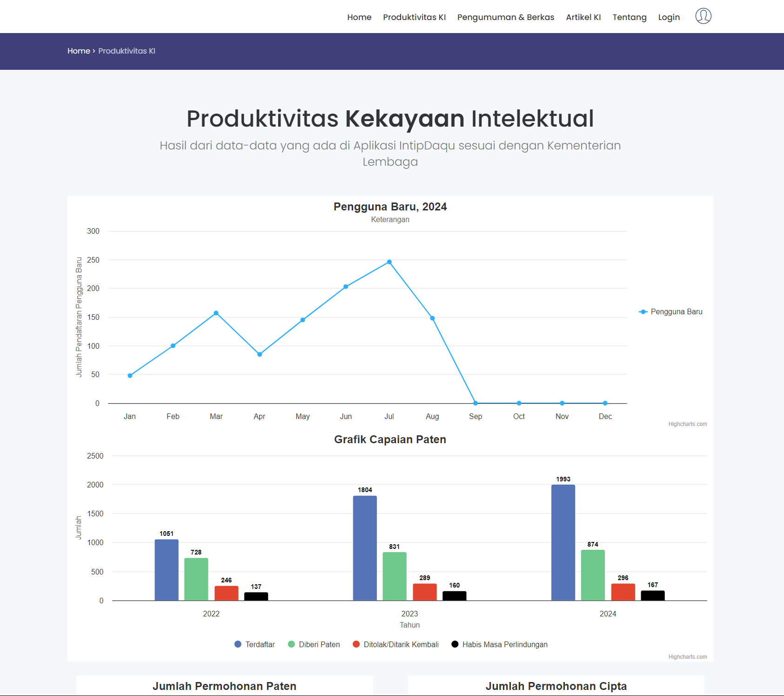The width and height of the screenshot is (784, 696).
Task: Click the May data point on line chart
Action: click(x=302, y=320)
